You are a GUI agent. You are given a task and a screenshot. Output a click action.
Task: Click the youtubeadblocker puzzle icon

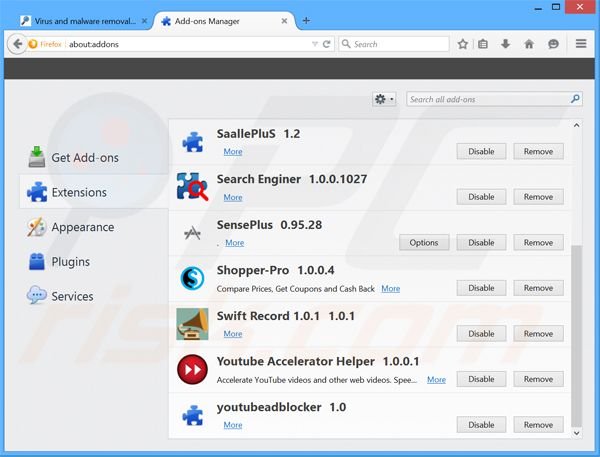pyautogui.click(x=192, y=415)
